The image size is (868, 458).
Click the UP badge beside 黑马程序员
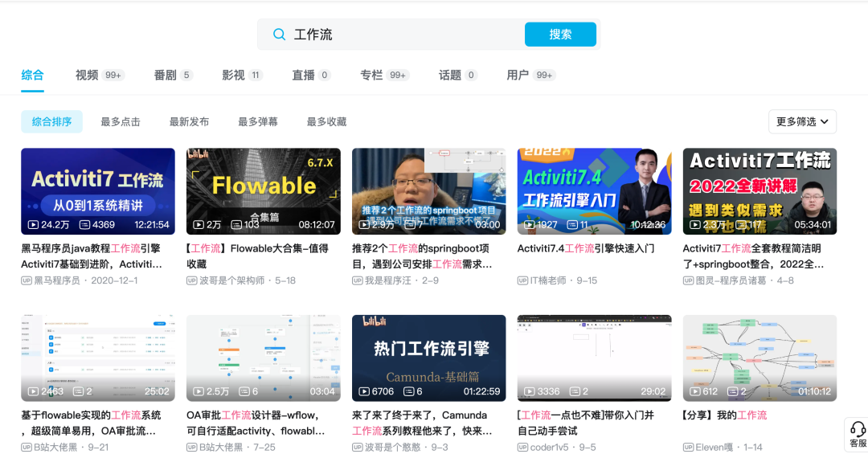click(27, 280)
